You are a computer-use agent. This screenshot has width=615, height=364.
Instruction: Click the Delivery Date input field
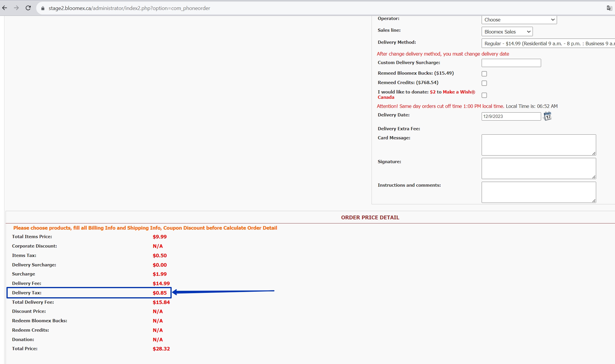tap(511, 116)
